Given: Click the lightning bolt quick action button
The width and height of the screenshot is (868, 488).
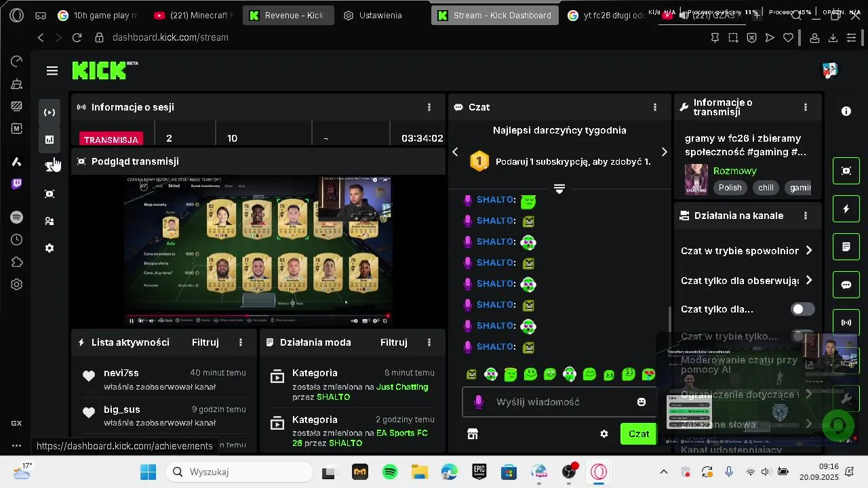Looking at the screenshot, I should [846, 209].
